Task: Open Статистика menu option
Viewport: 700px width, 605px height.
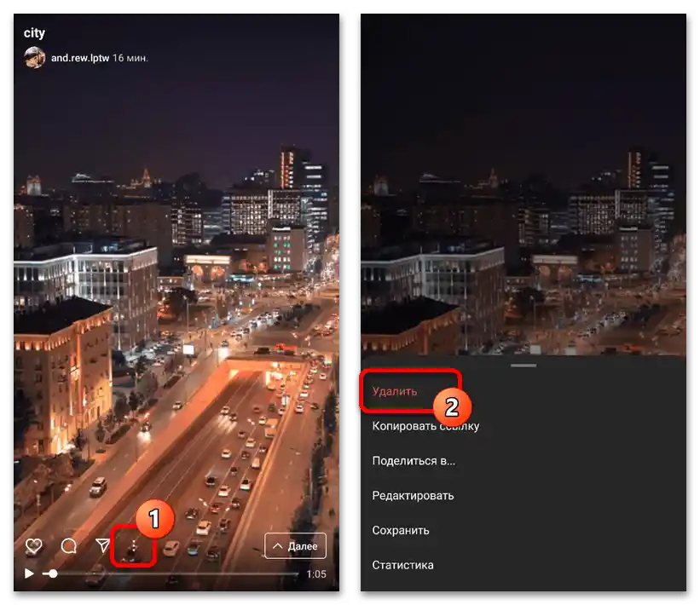Action: (402, 565)
